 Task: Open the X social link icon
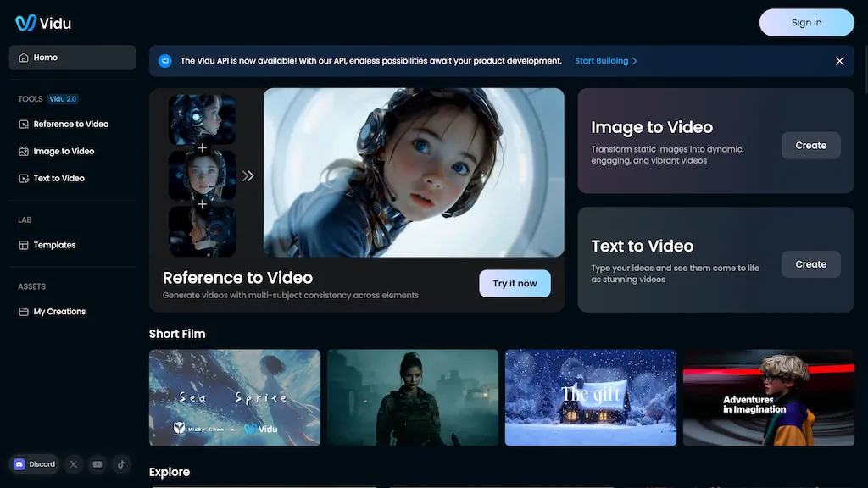[74, 464]
